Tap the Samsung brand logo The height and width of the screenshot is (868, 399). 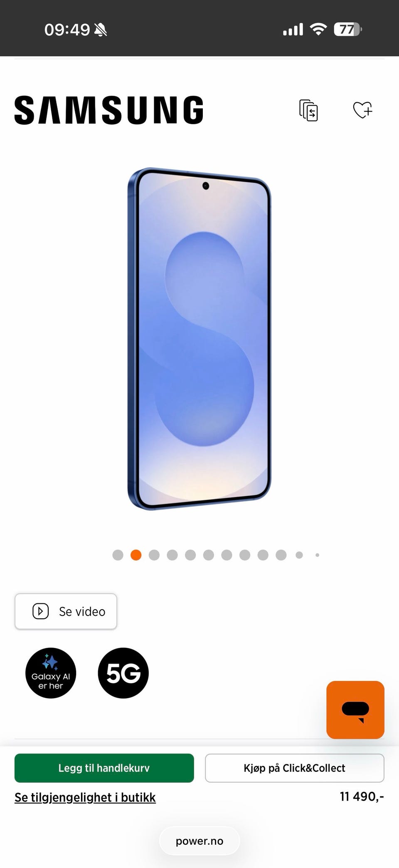pos(109,110)
